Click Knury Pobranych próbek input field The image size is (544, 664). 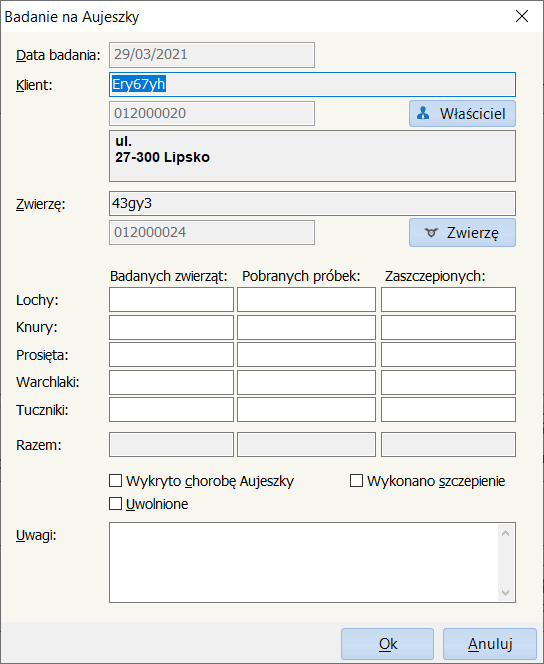[x=307, y=327]
